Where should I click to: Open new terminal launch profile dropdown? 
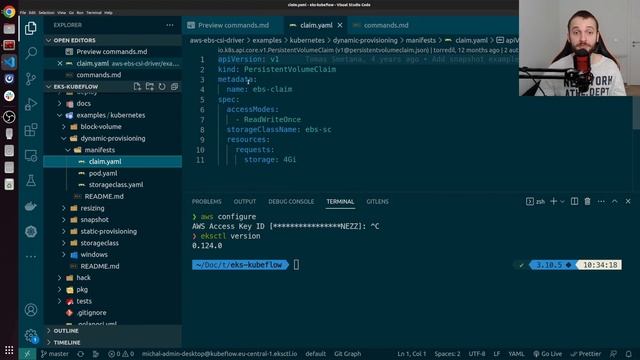[x=562, y=201]
